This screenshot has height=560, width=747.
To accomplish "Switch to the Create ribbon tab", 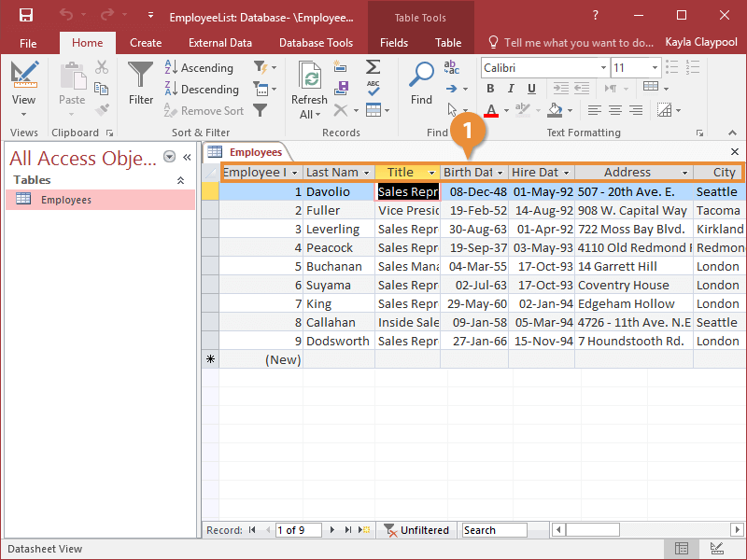I will tap(146, 43).
